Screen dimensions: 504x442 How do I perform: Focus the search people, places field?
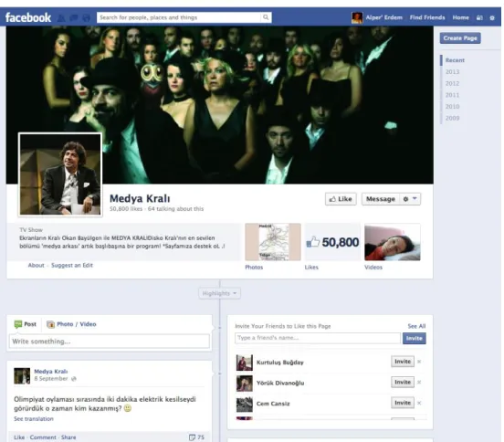(x=179, y=17)
